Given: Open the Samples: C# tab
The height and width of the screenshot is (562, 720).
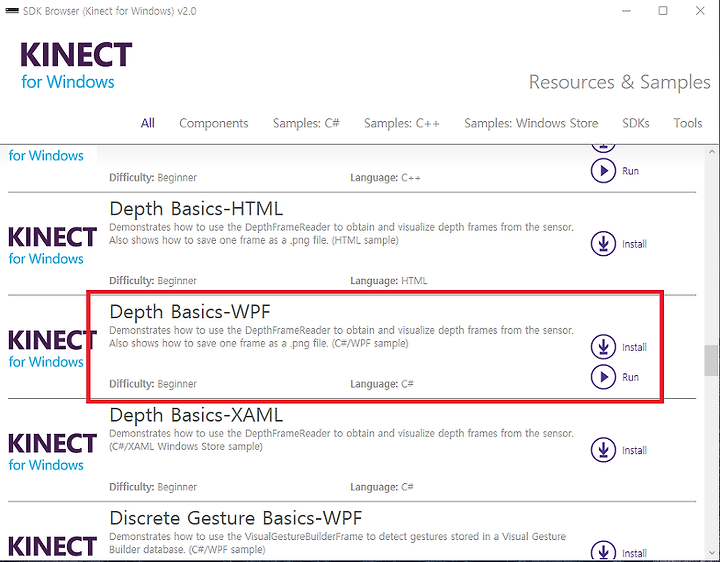Looking at the screenshot, I should click(306, 123).
